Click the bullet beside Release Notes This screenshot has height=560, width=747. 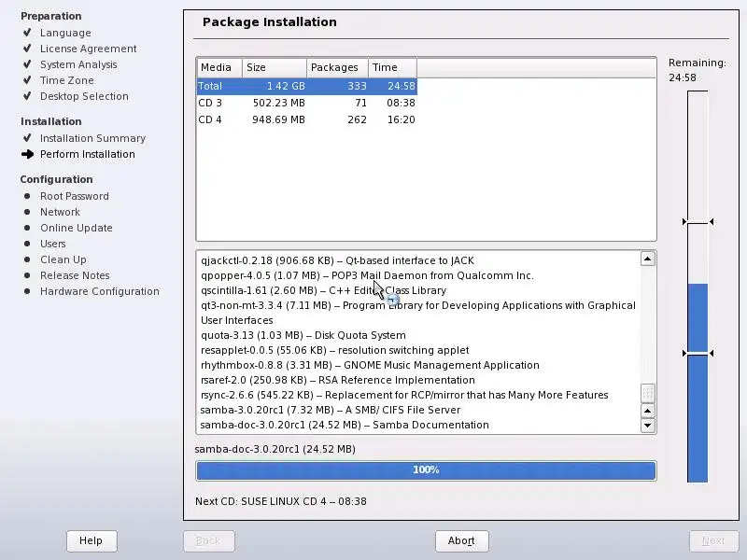[27, 275]
